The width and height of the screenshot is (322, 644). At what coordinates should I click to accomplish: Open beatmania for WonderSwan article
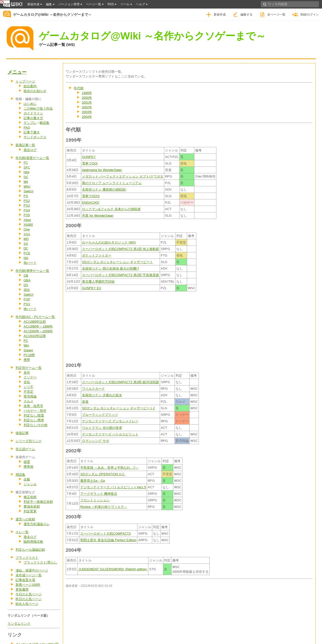102,170
